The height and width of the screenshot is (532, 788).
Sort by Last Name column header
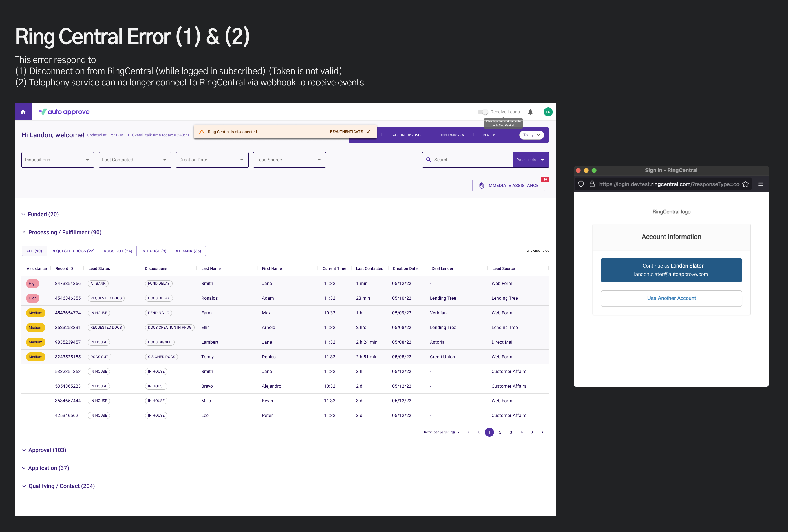click(x=211, y=269)
